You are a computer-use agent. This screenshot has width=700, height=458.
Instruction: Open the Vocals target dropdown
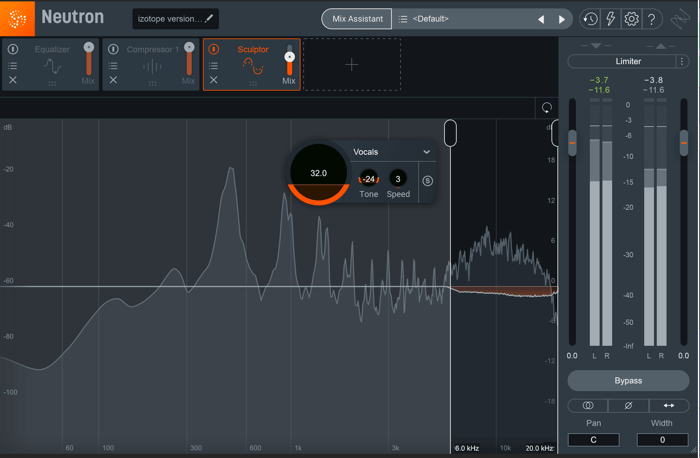391,152
